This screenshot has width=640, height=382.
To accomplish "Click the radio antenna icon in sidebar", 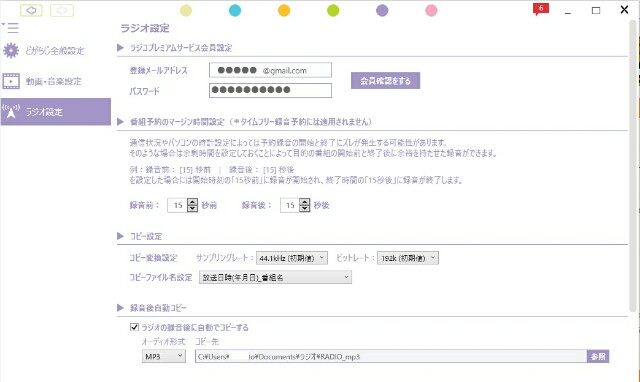I will click(11, 111).
